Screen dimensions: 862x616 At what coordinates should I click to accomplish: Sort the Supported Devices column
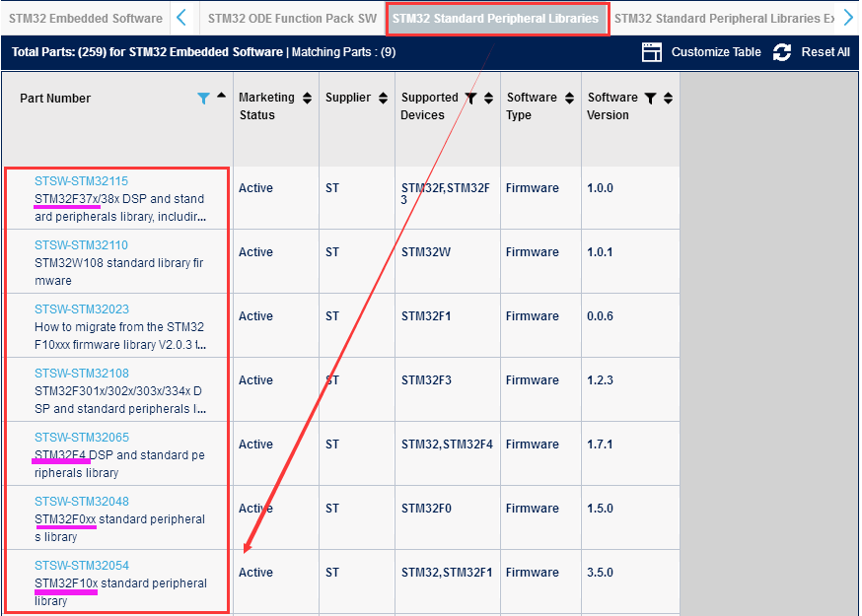coord(488,98)
